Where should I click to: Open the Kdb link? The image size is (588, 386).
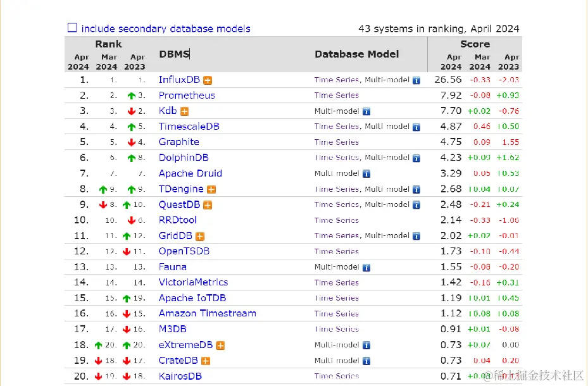(168, 111)
